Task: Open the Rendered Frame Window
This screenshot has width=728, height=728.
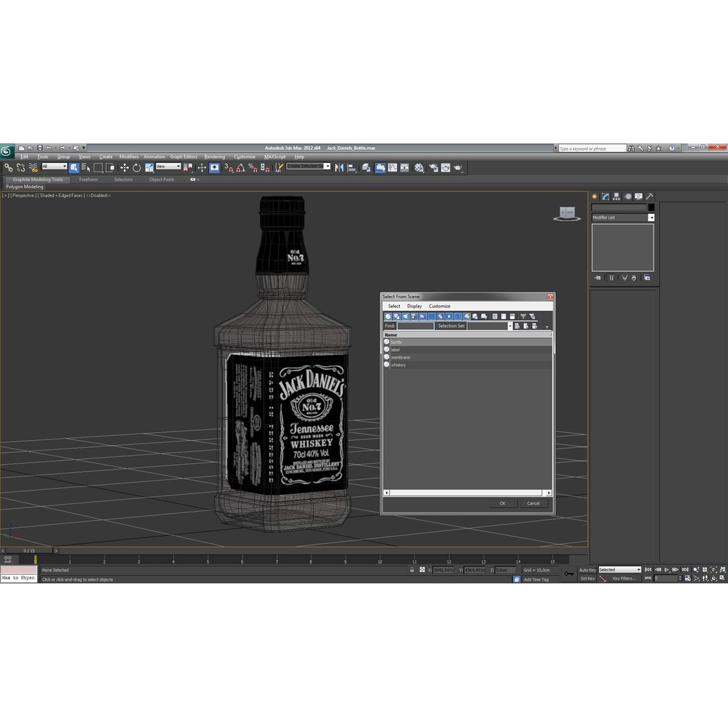Action: [x=446, y=168]
